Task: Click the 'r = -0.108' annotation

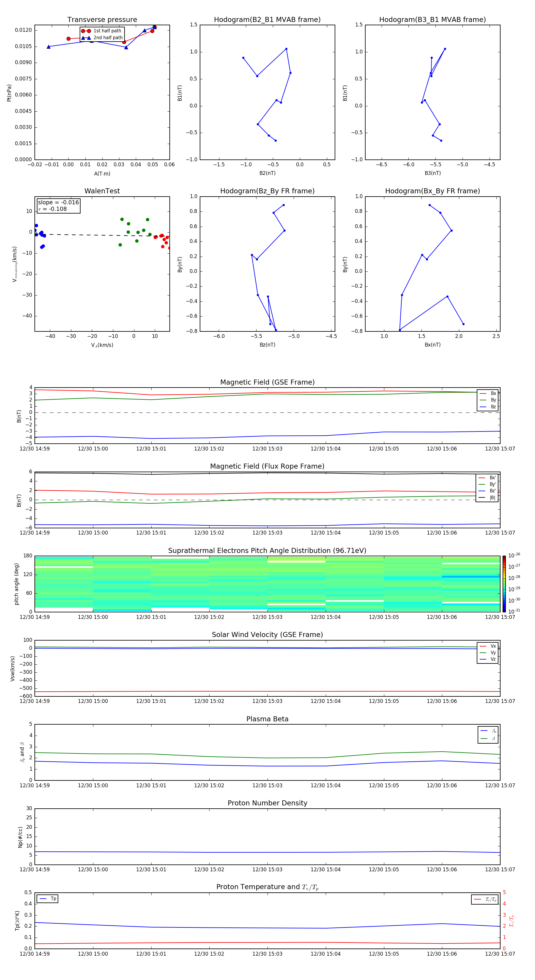Action: [x=53, y=209]
